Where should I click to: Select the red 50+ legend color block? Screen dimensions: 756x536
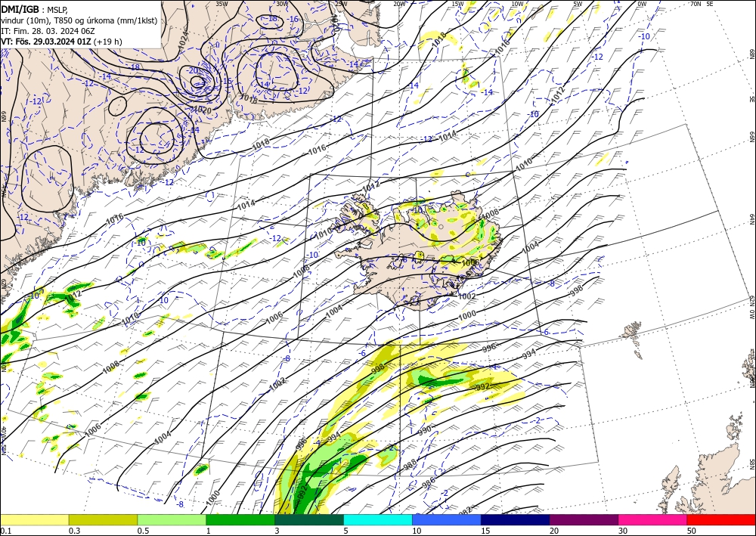point(721,519)
